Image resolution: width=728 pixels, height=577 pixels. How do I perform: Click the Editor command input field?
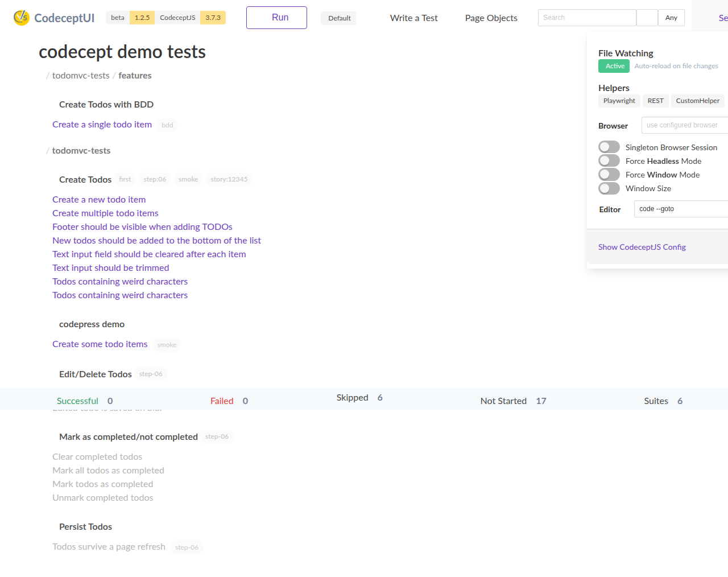click(x=681, y=209)
